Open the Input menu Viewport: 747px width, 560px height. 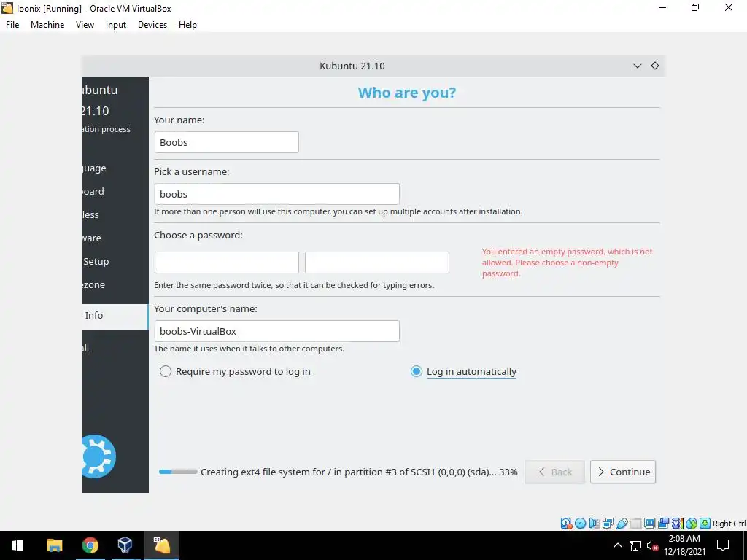[116, 25]
